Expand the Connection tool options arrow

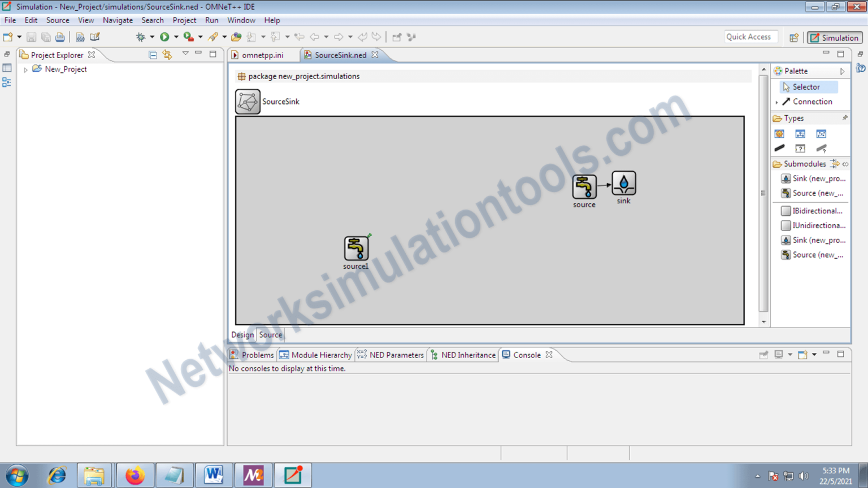(778, 101)
